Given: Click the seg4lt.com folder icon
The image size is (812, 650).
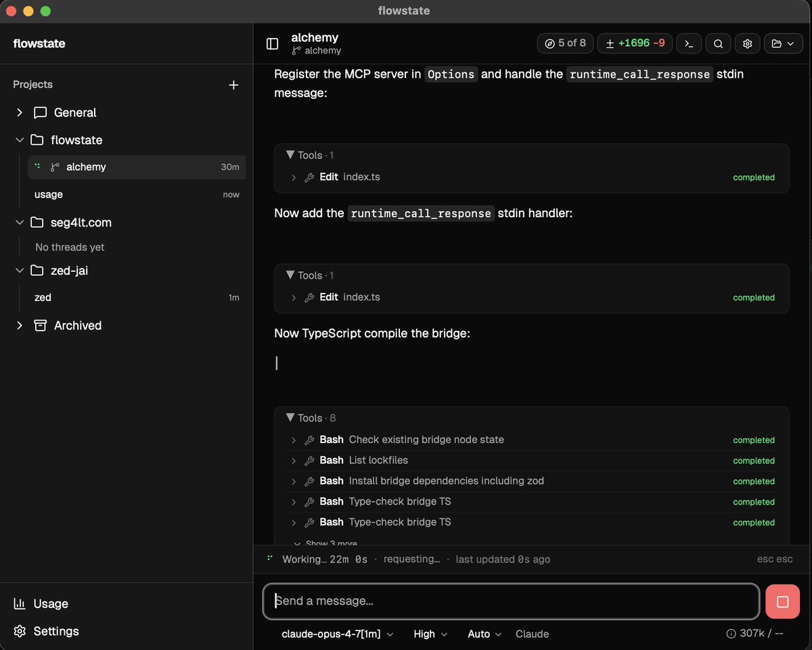Looking at the screenshot, I should [x=37, y=223].
